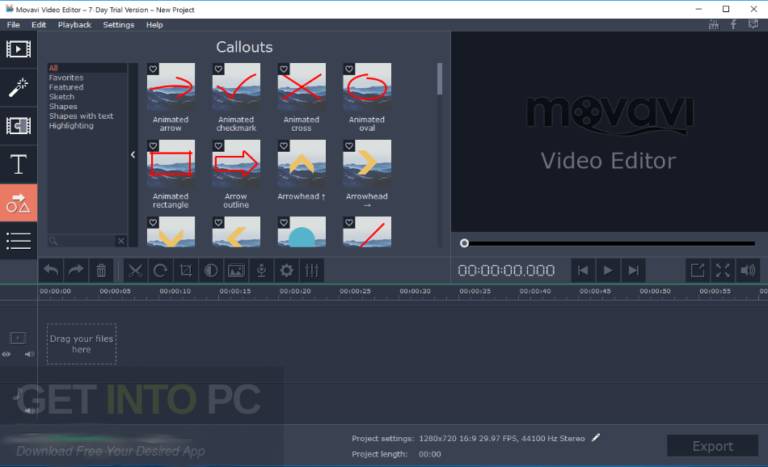This screenshot has height=467, width=768.
Task: Favorite the Arrow outline callout
Action: pos(218,146)
